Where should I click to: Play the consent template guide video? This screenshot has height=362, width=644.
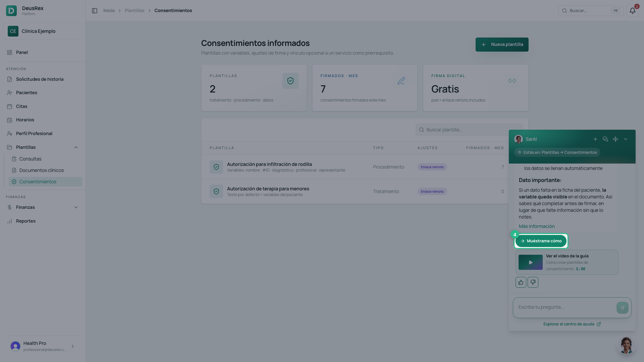point(531,262)
